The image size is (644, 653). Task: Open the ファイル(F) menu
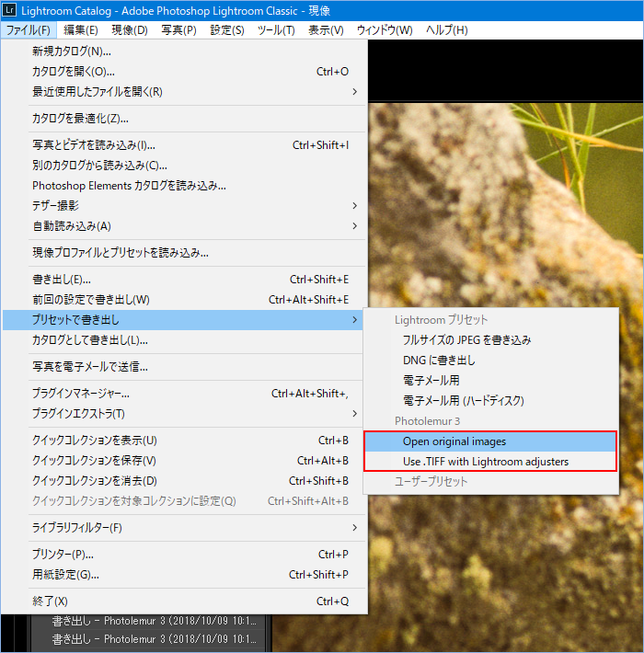(x=28, y=30)
